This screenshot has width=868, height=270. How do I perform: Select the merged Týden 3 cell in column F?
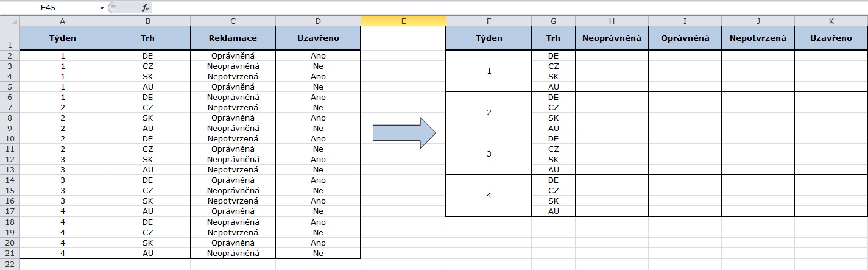pyautogui.click(x=489, y=154)
